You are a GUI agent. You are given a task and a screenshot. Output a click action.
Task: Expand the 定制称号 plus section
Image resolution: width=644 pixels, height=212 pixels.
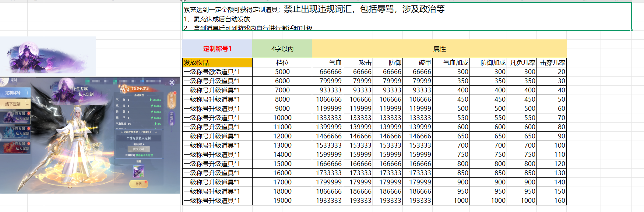point(27,93)
